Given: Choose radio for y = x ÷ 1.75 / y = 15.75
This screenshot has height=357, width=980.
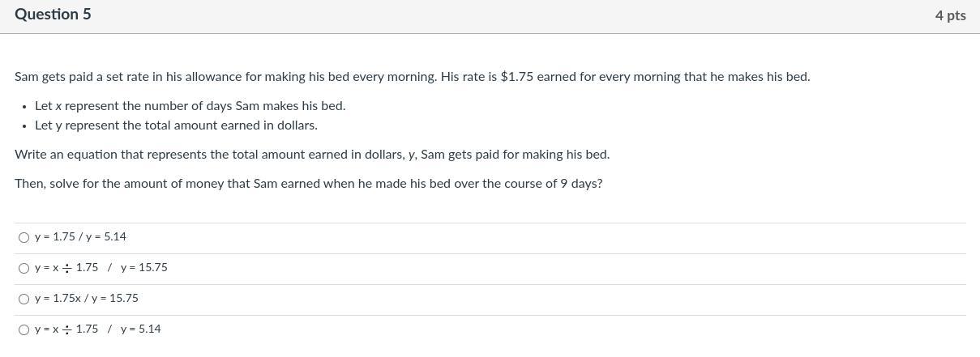Looking at the screenshot, I should coord(24,268).
